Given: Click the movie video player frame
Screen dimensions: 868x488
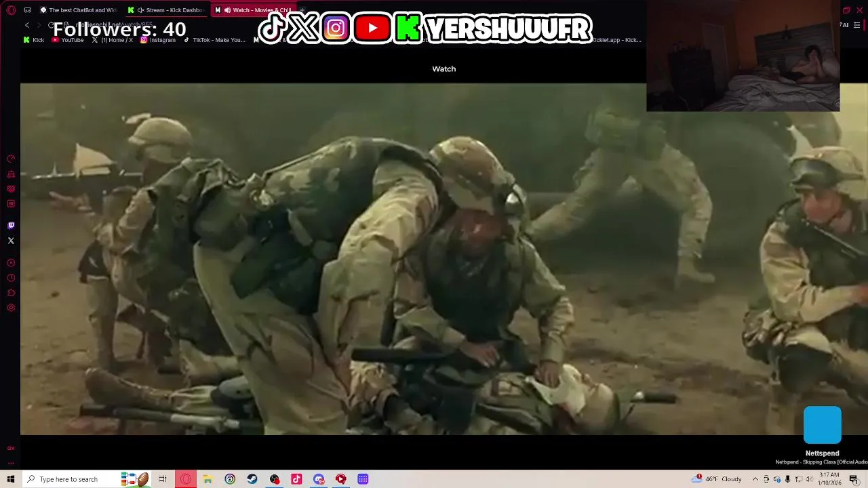Looking at the screenshot, I should pyautogui.click(x=444, y=259).
